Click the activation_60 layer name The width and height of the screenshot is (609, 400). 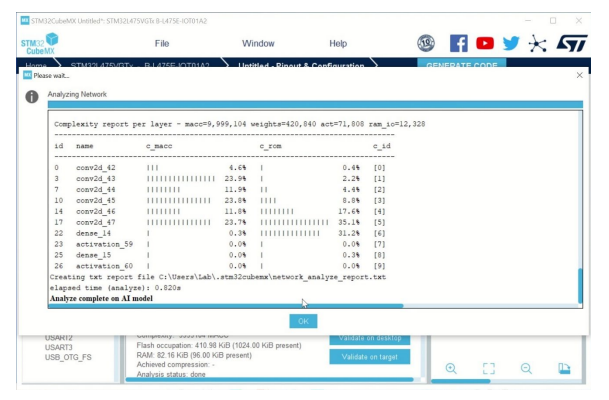click(104, 266)
